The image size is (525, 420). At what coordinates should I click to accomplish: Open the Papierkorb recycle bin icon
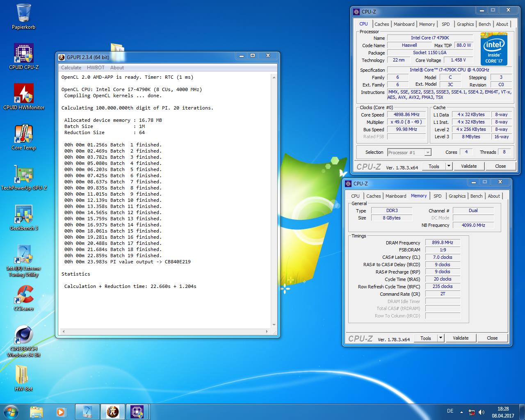23,17
